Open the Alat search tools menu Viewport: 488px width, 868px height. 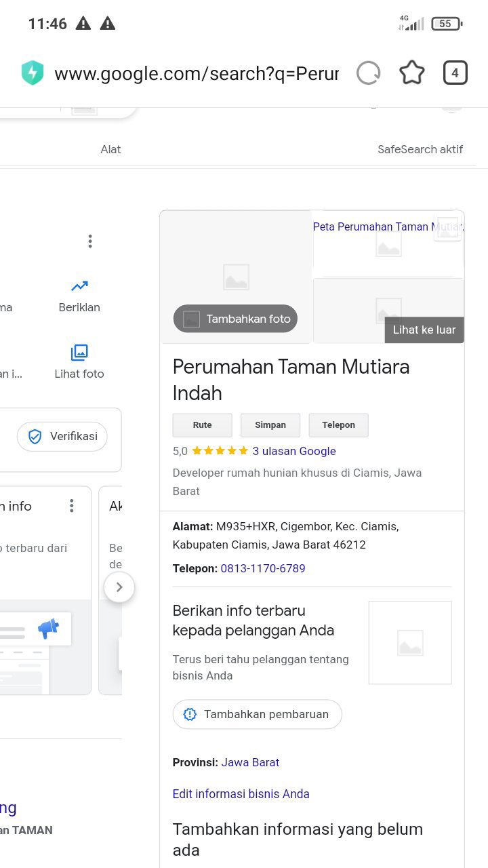110,149
